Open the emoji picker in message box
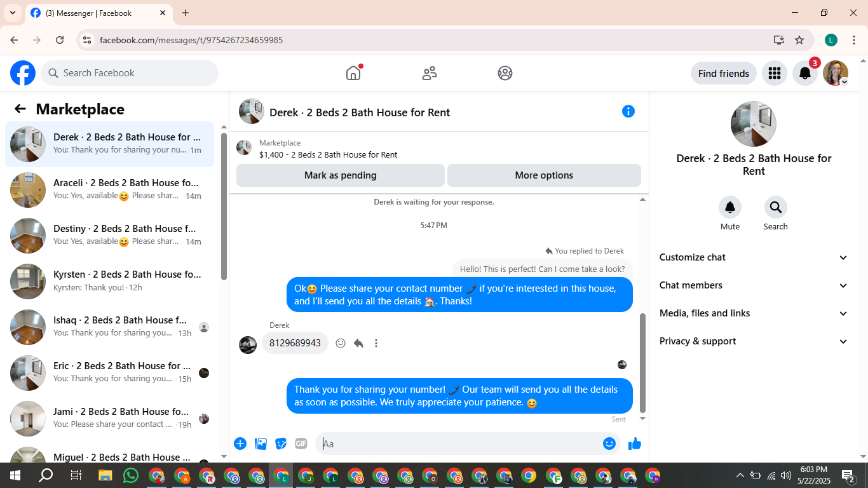Screen dimensions: 868x488 click(x=609, y=444)
